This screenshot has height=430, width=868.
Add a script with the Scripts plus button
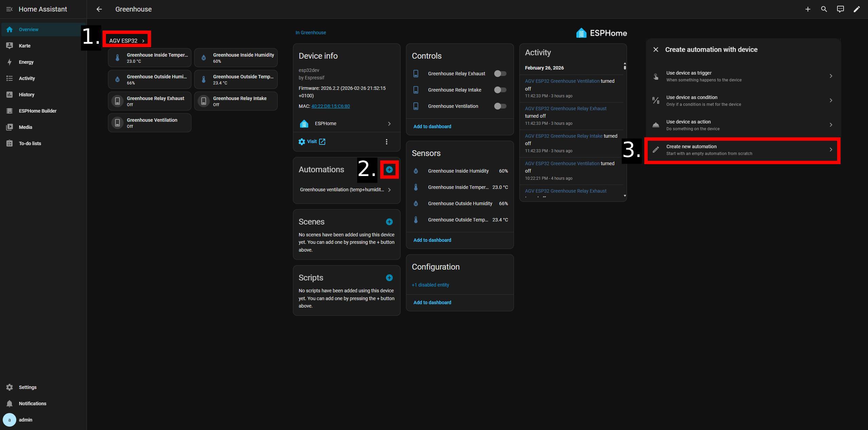(389, 278)
